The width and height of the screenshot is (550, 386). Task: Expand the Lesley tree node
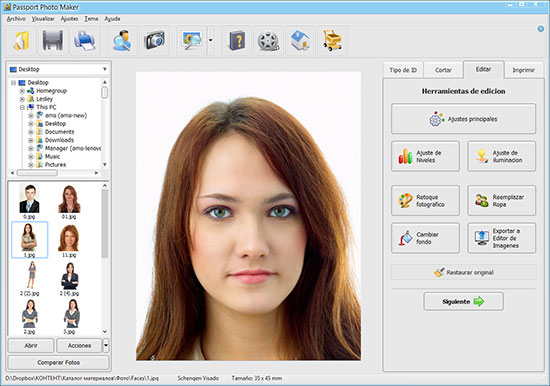(x=22, y=99)
